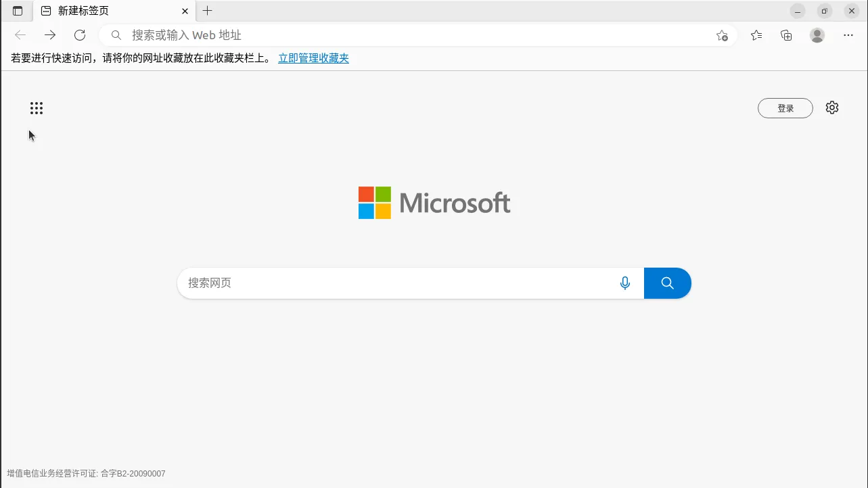Image resolution: width=868 pixels, height=488 pixels.
Task: Click the Microsoft logo
Action: pos(434,203)
